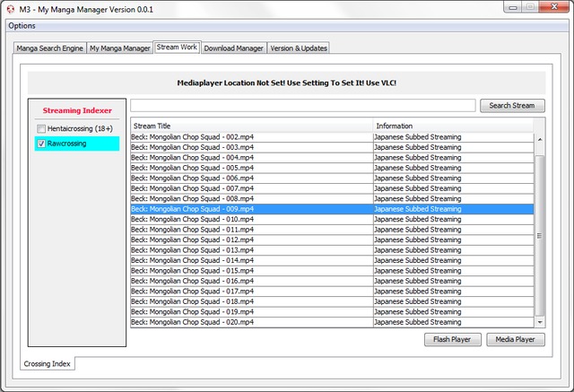Click the Media Player button
The height and width of the screenshot is (392, 574).
(x=516, y=340)
